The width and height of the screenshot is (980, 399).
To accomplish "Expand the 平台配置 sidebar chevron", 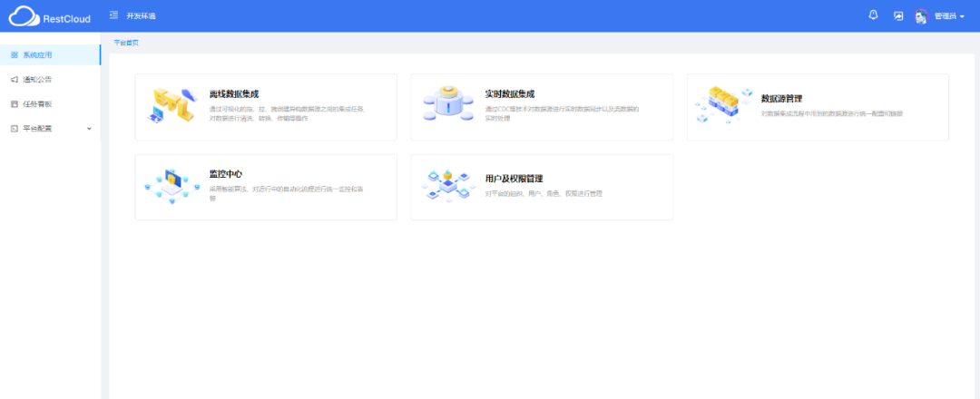I will tap(89, 128).
